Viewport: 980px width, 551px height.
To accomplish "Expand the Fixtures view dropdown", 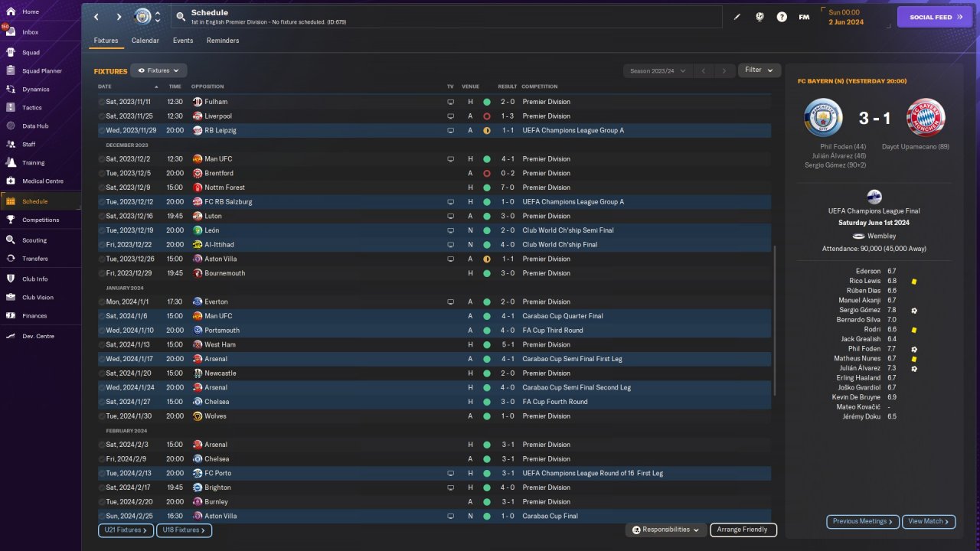I will (158, 70).
